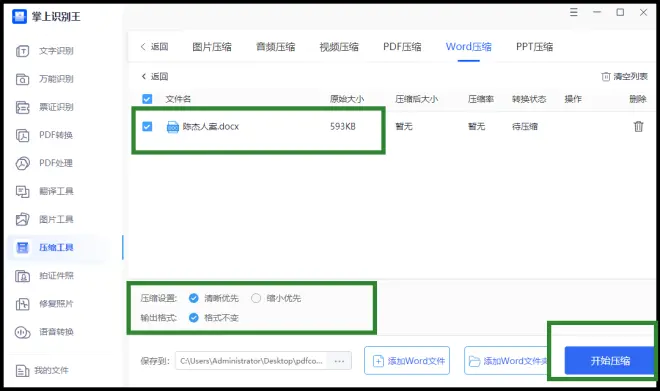Toggle the select-all checkbox in the table header

coord(147,99)
